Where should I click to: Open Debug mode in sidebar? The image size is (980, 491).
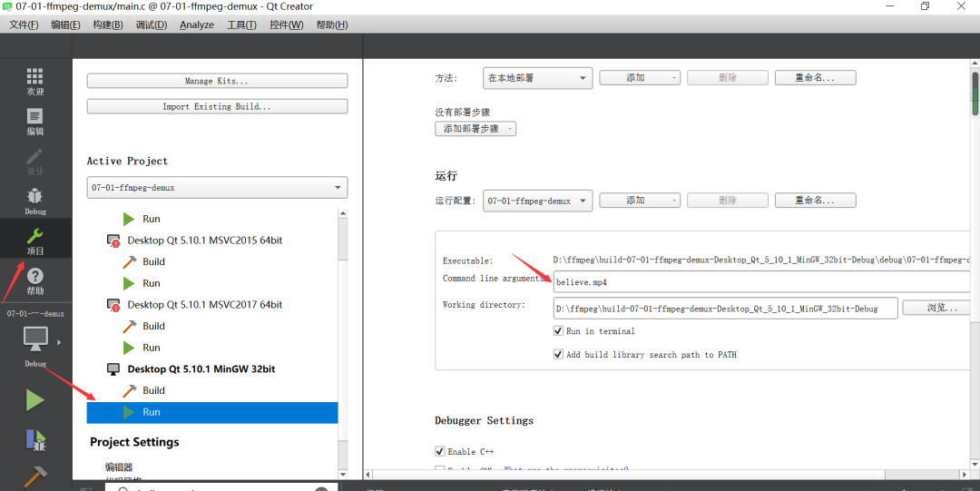[x=35, y=201]
